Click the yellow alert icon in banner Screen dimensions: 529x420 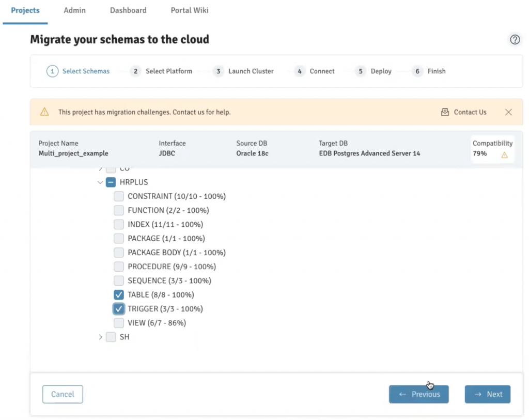pyautogui.click(x=44, y=112)
